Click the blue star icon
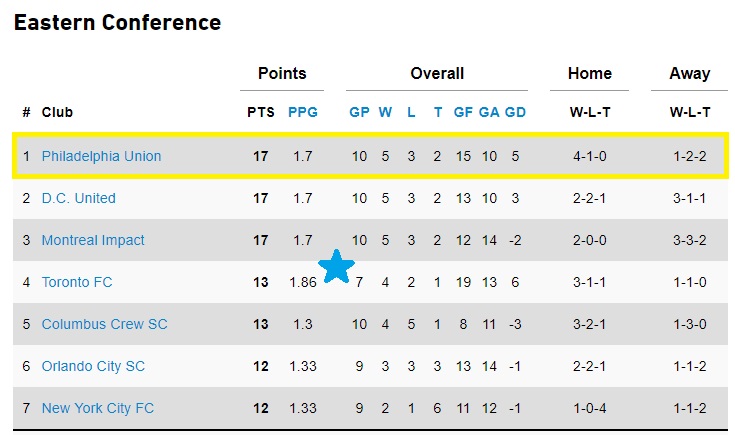Screen dimensions: 735x435 point(337,267)
